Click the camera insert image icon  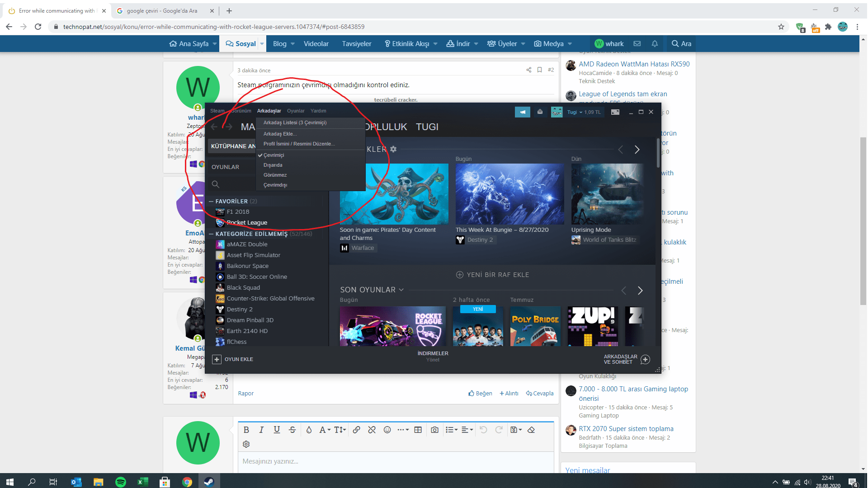point(434,430)
